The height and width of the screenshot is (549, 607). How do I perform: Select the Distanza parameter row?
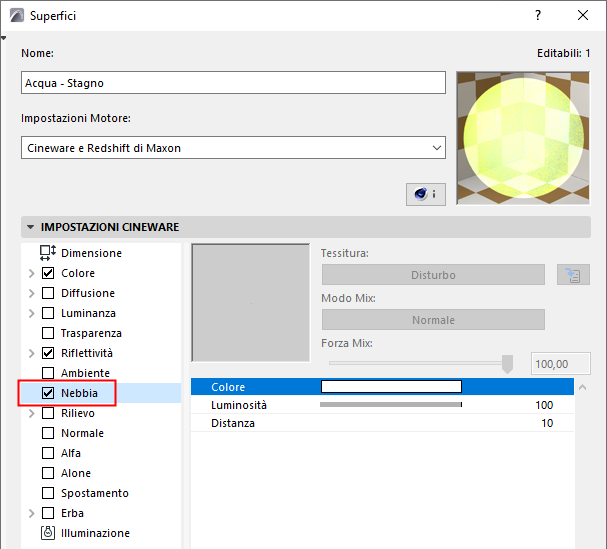[382, 423]
